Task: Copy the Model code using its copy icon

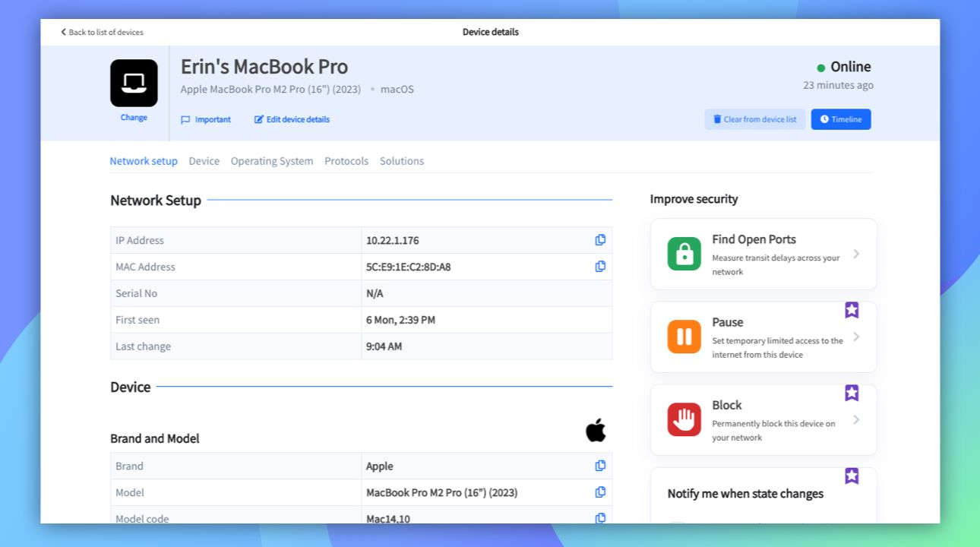Action: tap(600, 518)
